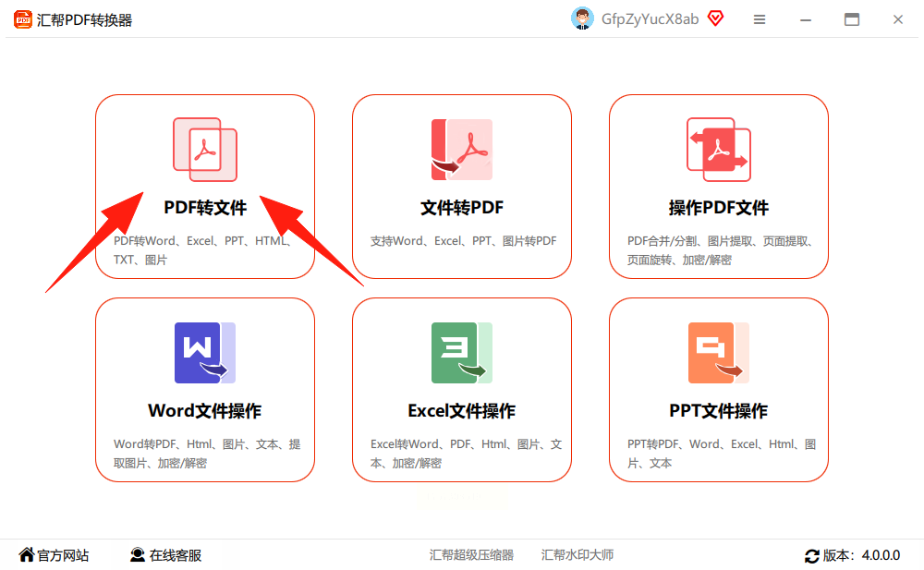
Task: Click the refresh icon beside version number
Action: (812, 555)
